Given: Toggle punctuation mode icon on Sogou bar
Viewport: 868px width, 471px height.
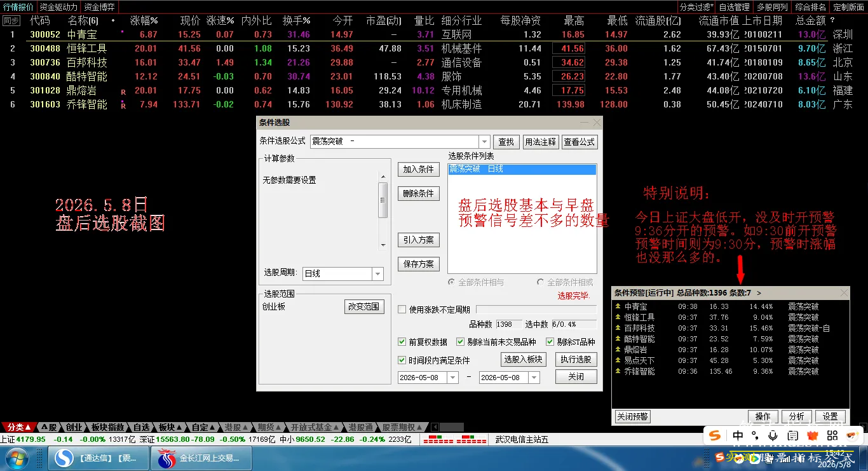Looking at the screenshot, I should pyautogui.click(x=755, y=435).
